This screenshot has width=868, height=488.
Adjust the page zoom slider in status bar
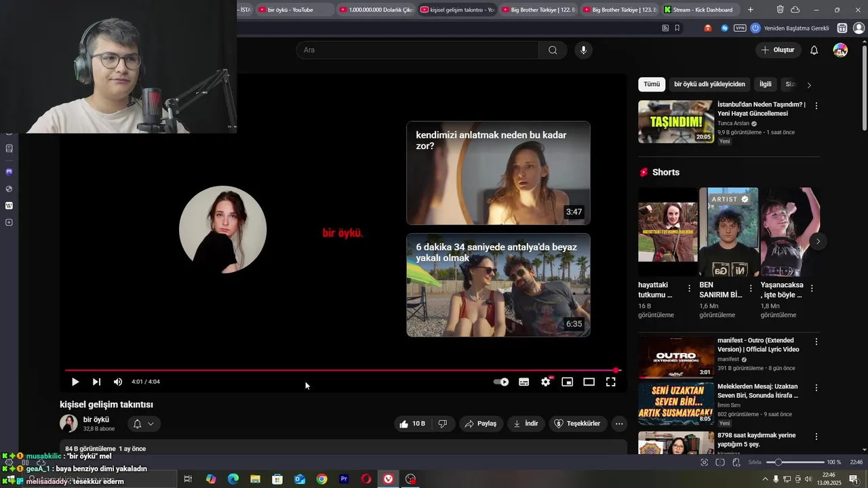(x=795, y=462)
